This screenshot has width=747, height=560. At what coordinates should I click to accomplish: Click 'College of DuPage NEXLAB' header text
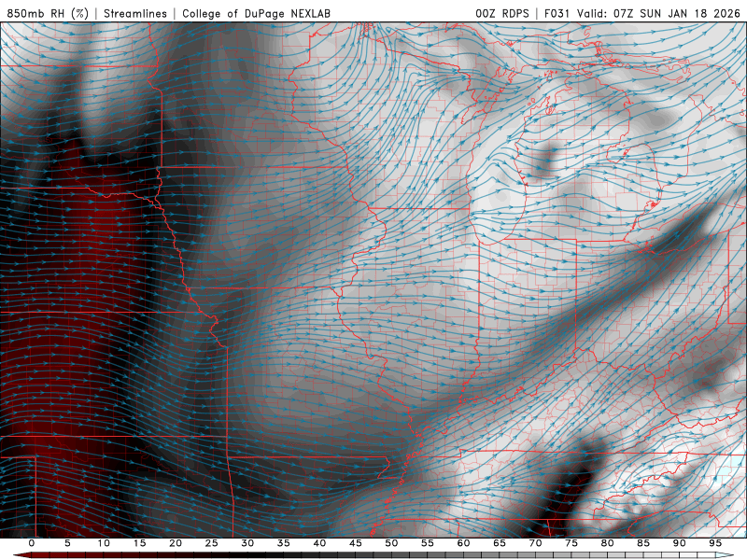tap(256, 13)
